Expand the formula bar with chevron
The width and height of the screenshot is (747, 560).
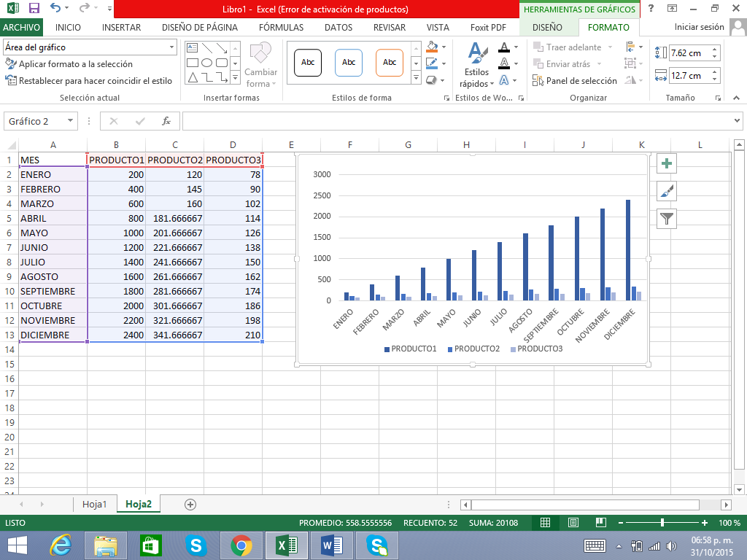737,121
